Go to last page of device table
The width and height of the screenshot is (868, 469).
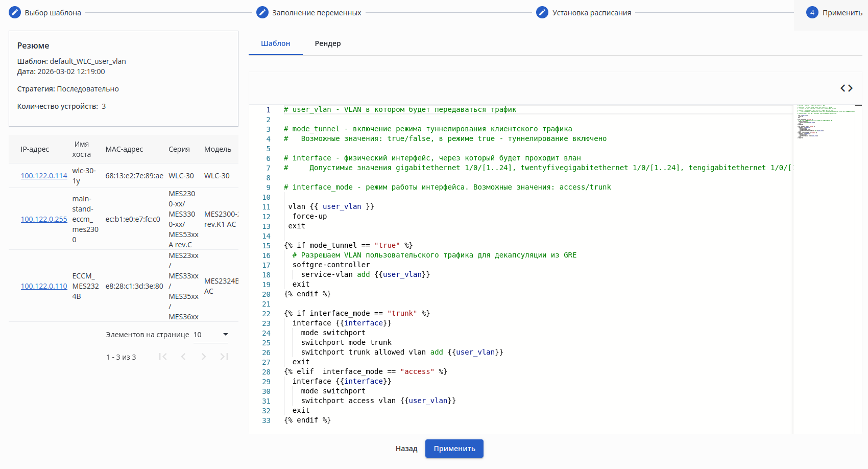tap(224, 357)
